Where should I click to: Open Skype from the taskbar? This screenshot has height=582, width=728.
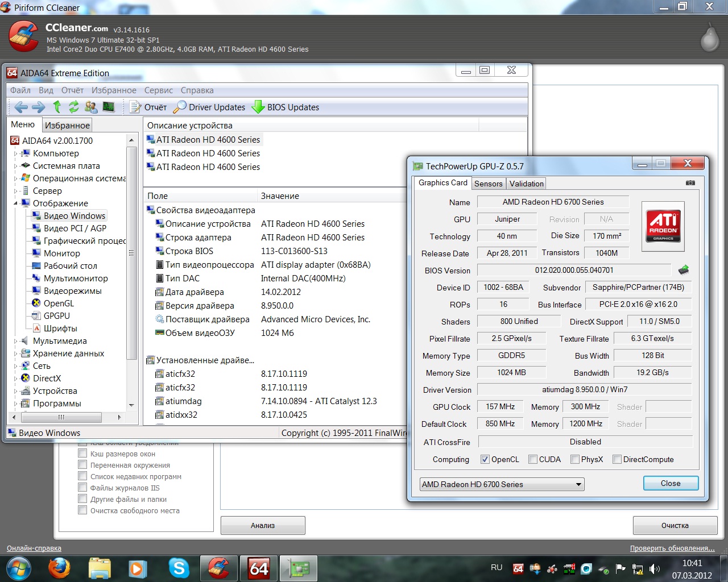click(x=179, y=568)
